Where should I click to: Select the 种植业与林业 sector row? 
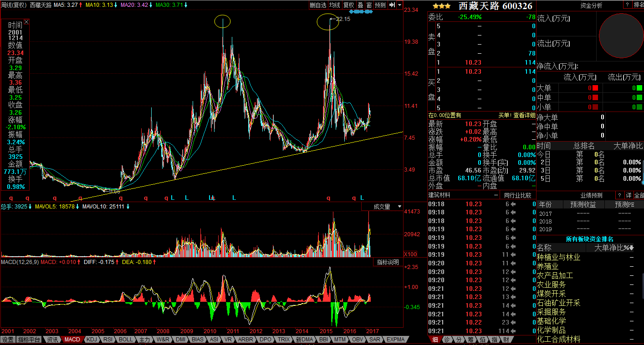tap(590, 258)
